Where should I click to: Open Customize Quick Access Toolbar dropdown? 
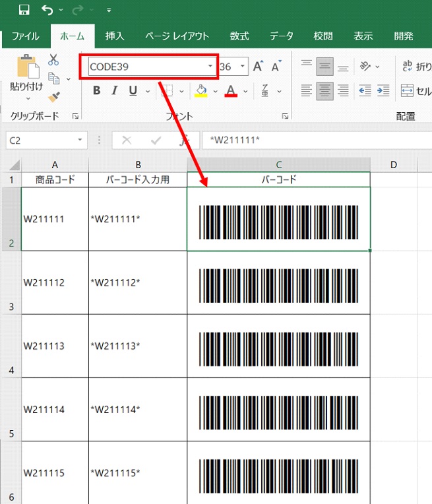pyautogui.click(x=109, y=11)
